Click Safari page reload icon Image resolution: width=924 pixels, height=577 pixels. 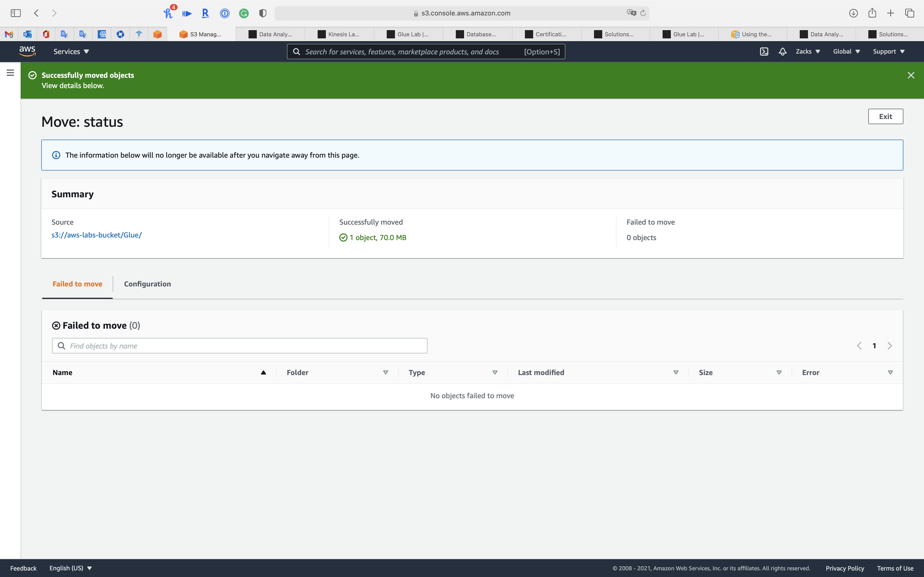point(643,13)
